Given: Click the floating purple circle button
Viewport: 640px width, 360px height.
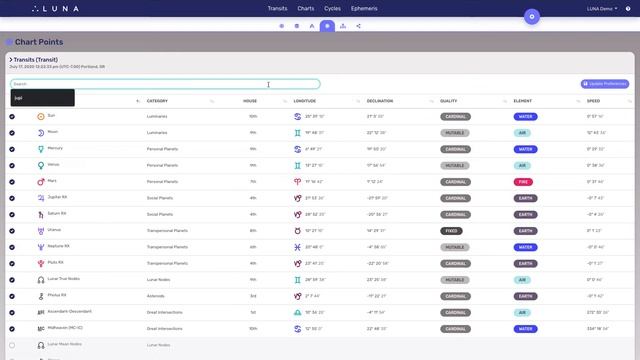Looking at the screenshot, I should point(532,17).
